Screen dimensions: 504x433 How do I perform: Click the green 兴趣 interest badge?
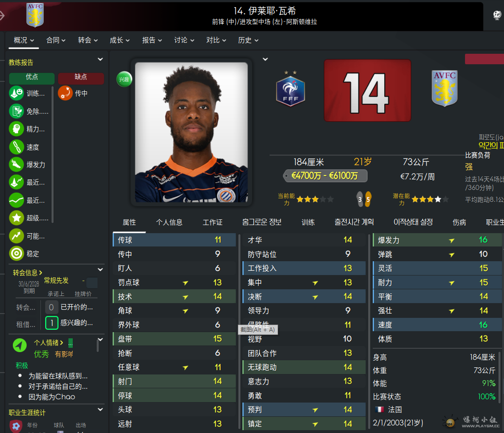pos(124,79)
